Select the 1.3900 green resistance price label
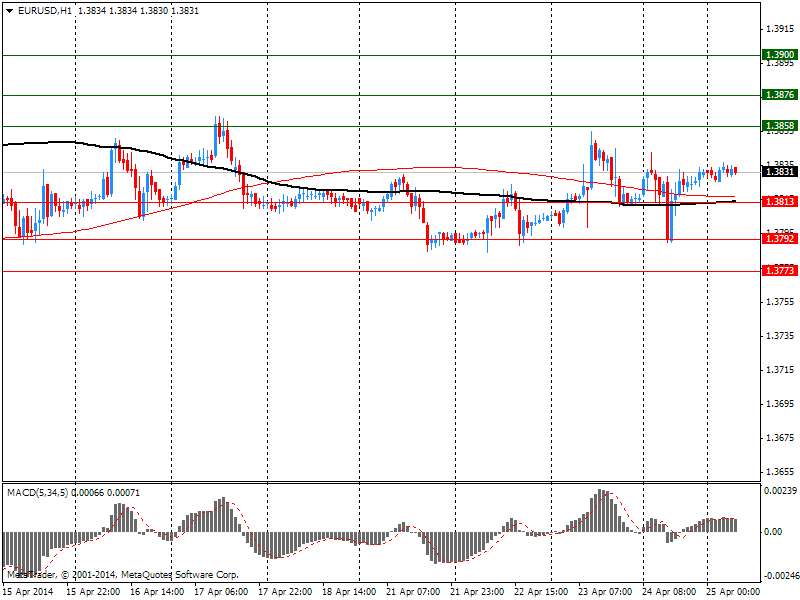The height and width of the screenshot is (600, 800). (780, 55)
